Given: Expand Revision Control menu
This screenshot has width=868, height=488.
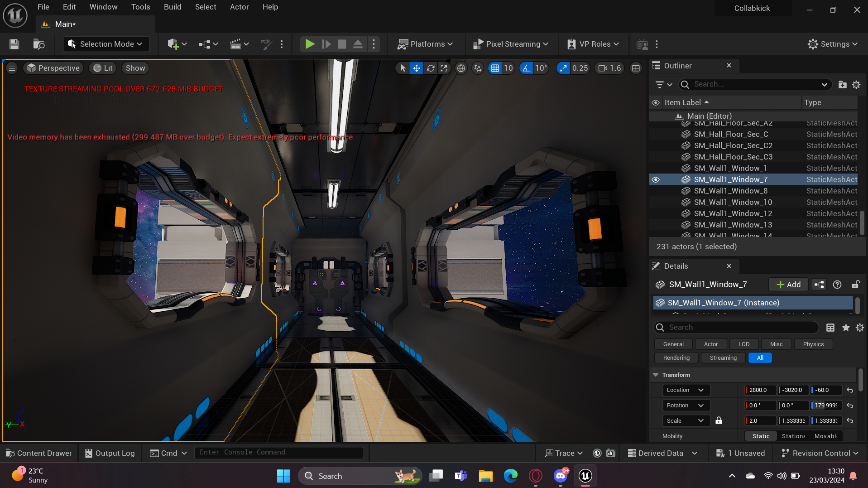Looking at the screenshot, I should [x=820, y=453].
